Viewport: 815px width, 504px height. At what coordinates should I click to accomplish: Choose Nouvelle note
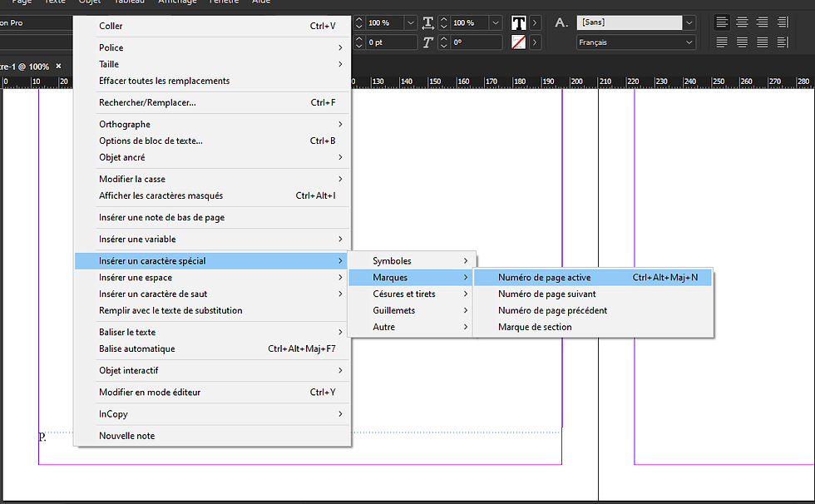(x=213, y=437)
